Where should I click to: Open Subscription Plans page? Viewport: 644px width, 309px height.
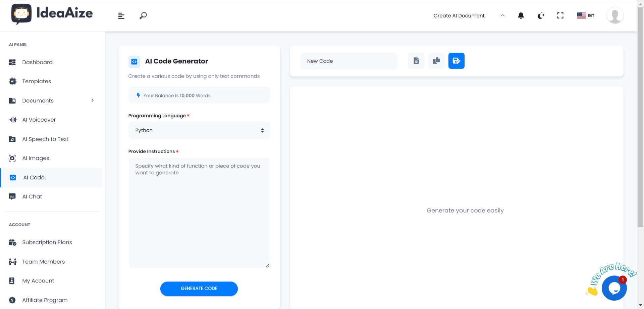47,242
